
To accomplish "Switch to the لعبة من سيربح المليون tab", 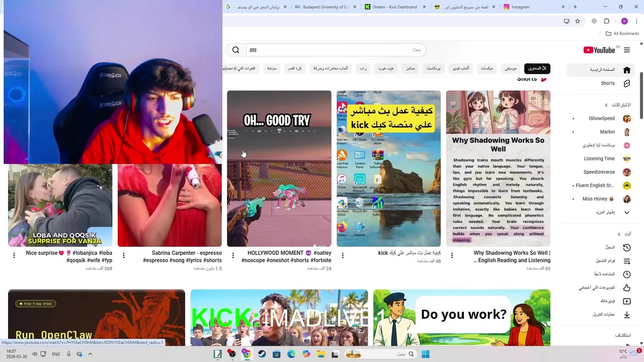I will click(464, 7).
